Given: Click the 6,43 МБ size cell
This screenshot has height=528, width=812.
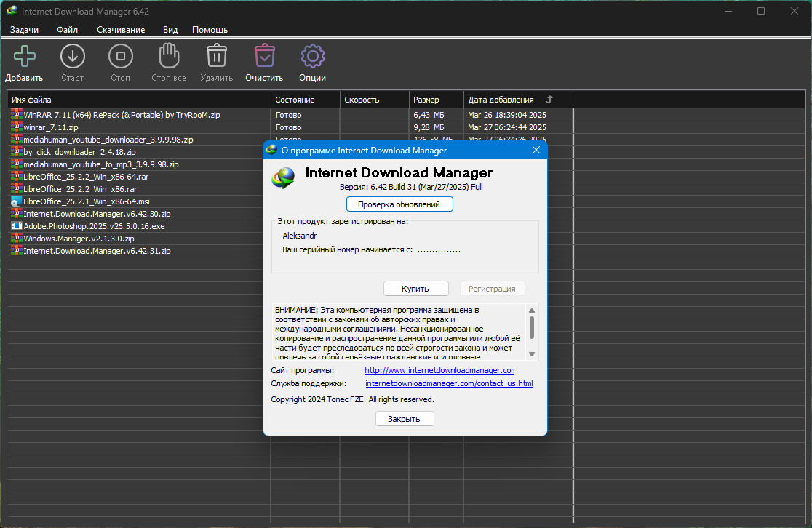Looking at the screenshot, I should pos(429,115).
